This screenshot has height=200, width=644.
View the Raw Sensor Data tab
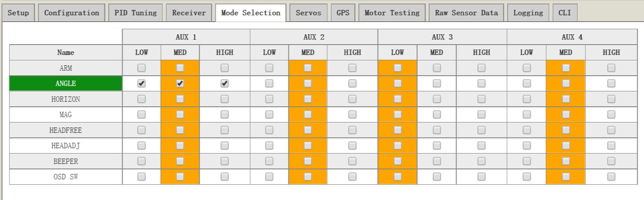(466, 13)
